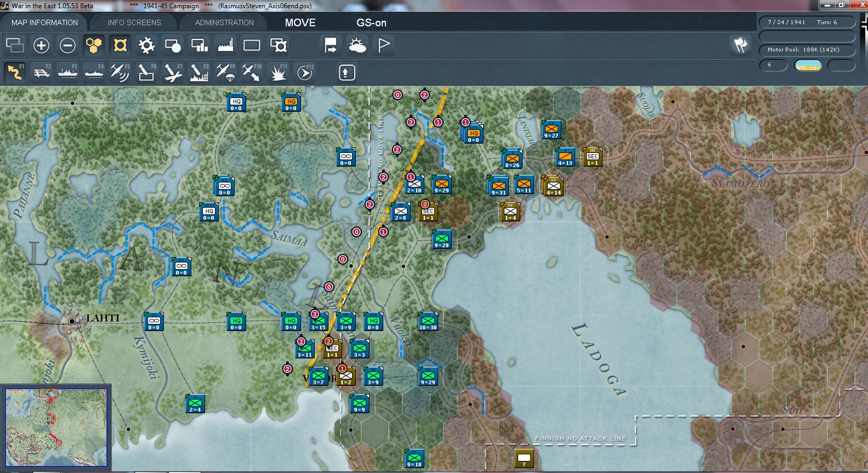The height and width of the screenshot is (473, 868).
Task: Click the F11 explosion icon
Action: click(x=278, y=72)
